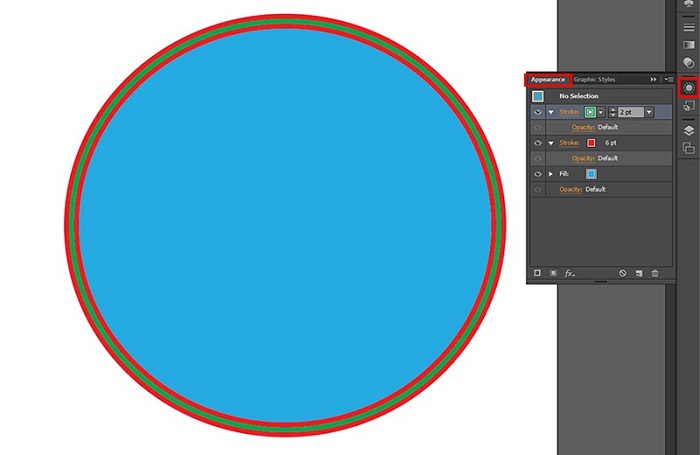Open the Gradient panel icon in dock
Screen dimensions: 700x455
coord(688,45)
